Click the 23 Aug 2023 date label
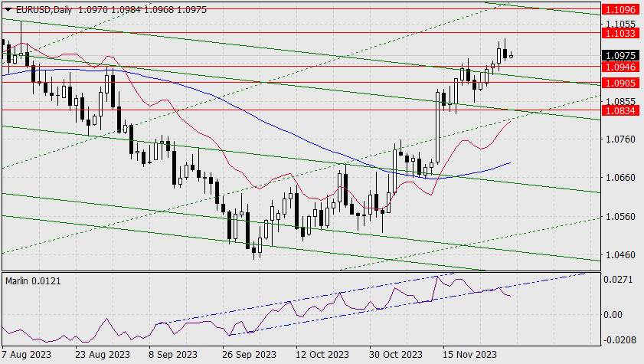The image size is (644, 364). point(103,355)
